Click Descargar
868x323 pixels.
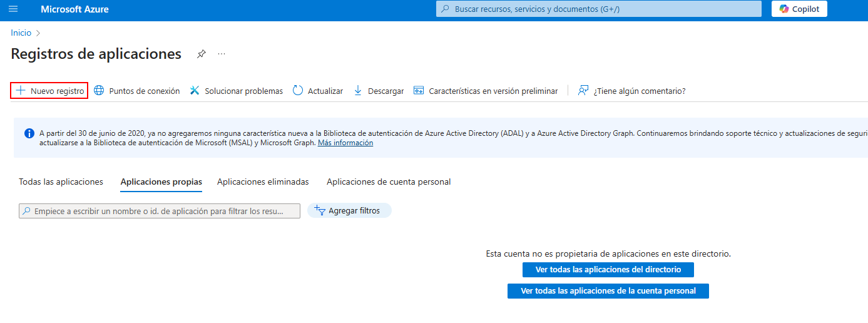tap(379, 91)
